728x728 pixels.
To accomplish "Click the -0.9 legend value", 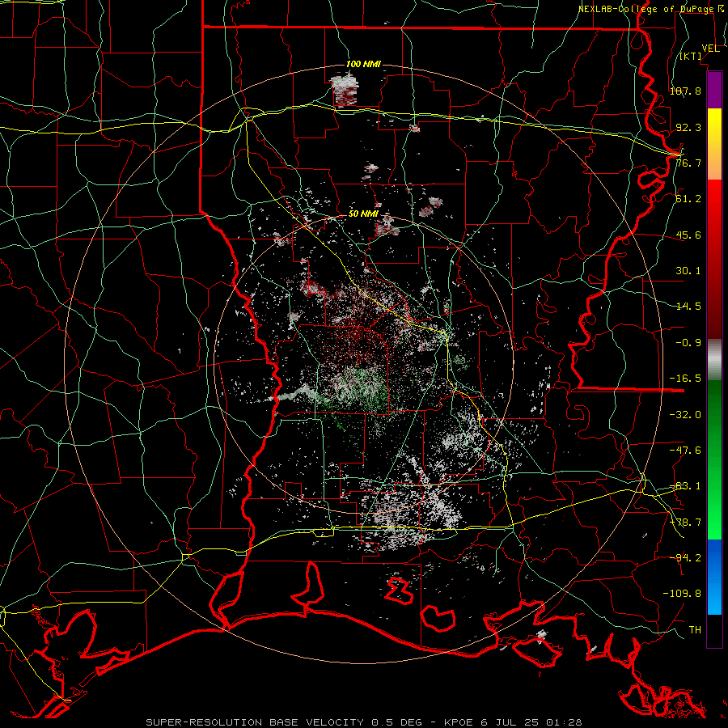I will 688,343.
